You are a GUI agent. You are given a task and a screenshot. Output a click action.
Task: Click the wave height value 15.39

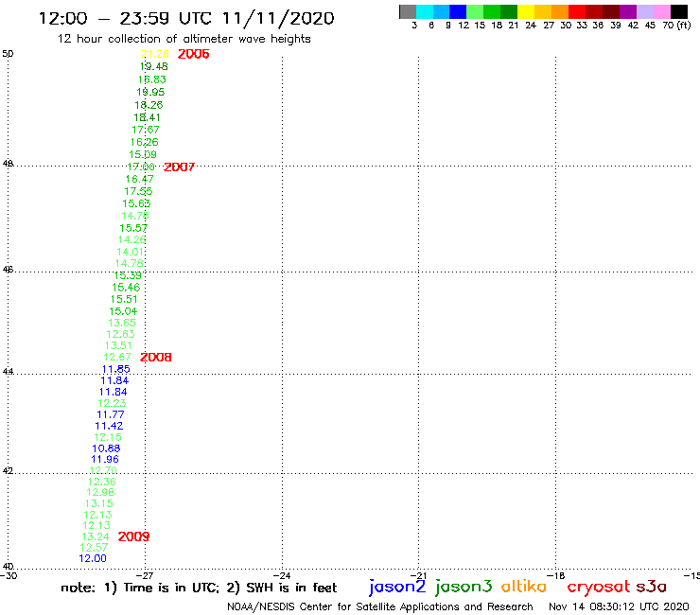(128, 275)
